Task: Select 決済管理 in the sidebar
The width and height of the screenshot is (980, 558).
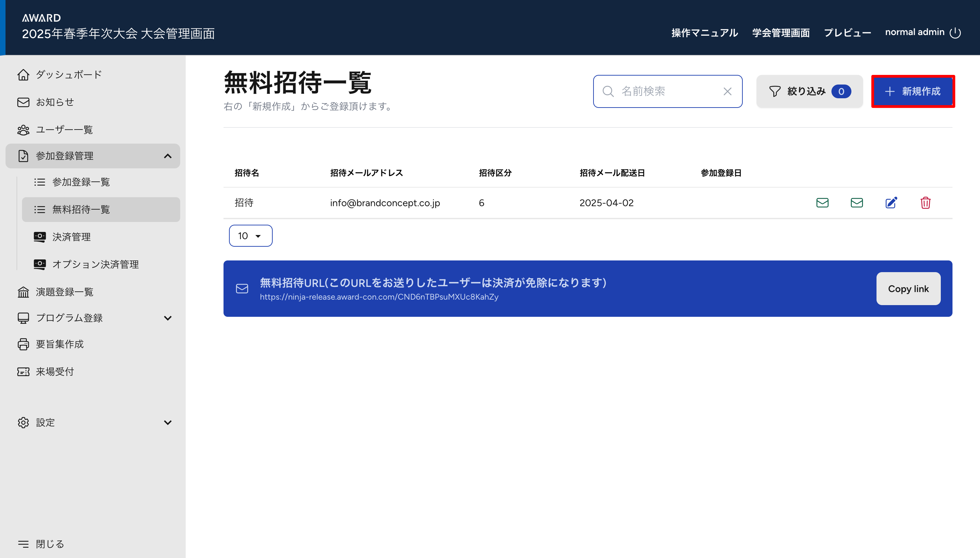Action: 71,237
